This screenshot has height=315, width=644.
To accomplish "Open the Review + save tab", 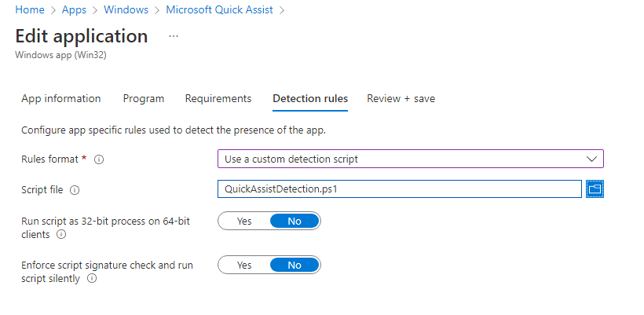I will pos(401,99).
